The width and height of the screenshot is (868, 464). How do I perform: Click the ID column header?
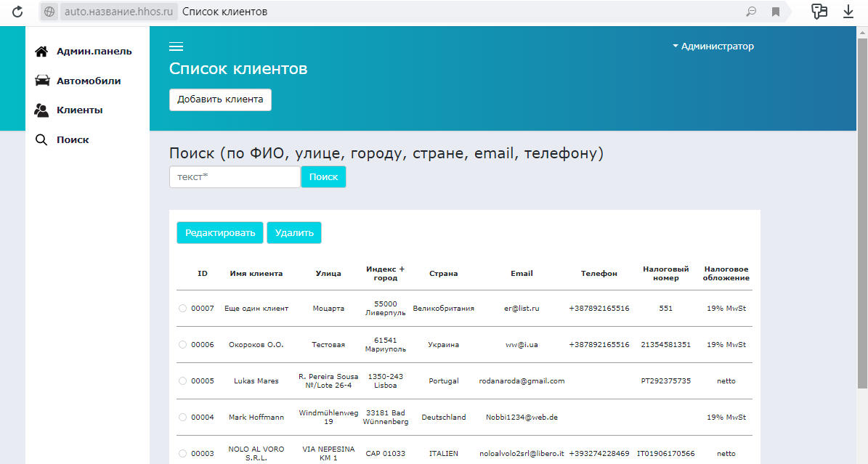[203, 274]
